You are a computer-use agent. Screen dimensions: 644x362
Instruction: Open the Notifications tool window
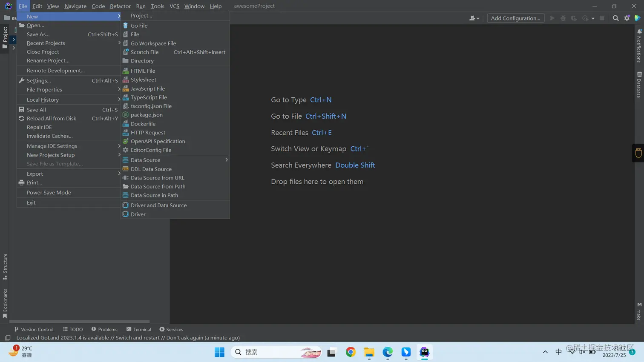coord(639,46)
